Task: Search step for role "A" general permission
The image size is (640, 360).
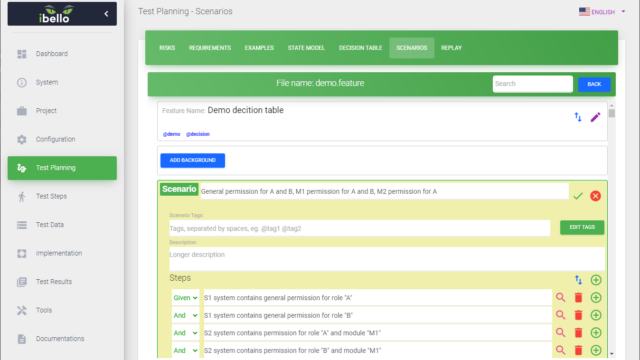Action: [x=560, y=298]
